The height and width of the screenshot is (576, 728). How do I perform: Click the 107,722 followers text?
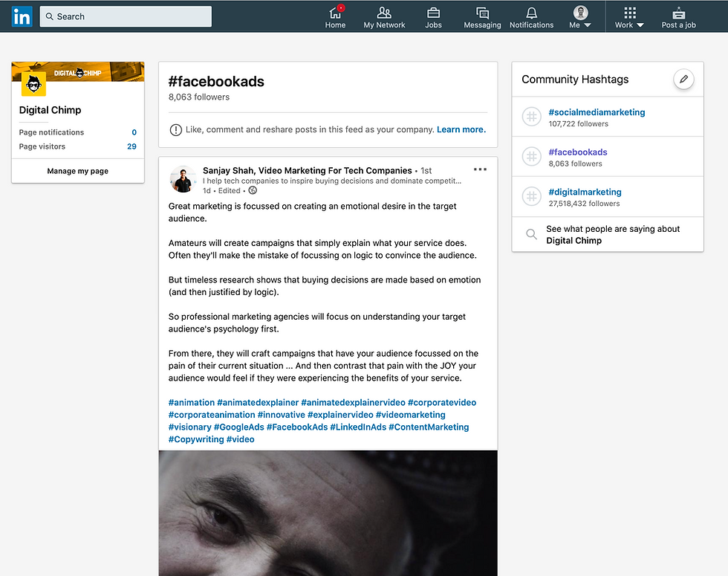(578, 123)
